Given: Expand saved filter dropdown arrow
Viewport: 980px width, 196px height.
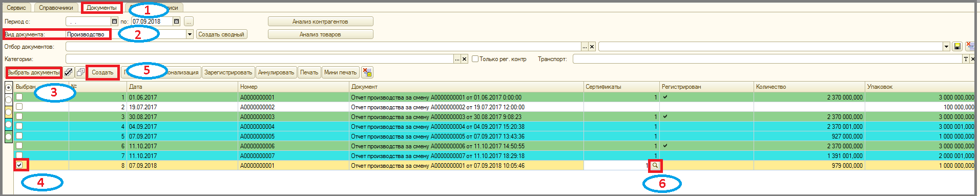Looking at the screenshot, I should (x=946, y=47).
